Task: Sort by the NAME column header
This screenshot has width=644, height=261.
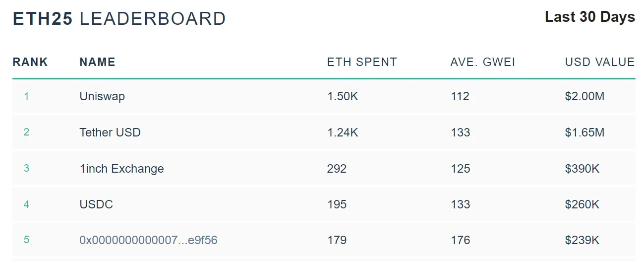Action: [x=97, y=62]
